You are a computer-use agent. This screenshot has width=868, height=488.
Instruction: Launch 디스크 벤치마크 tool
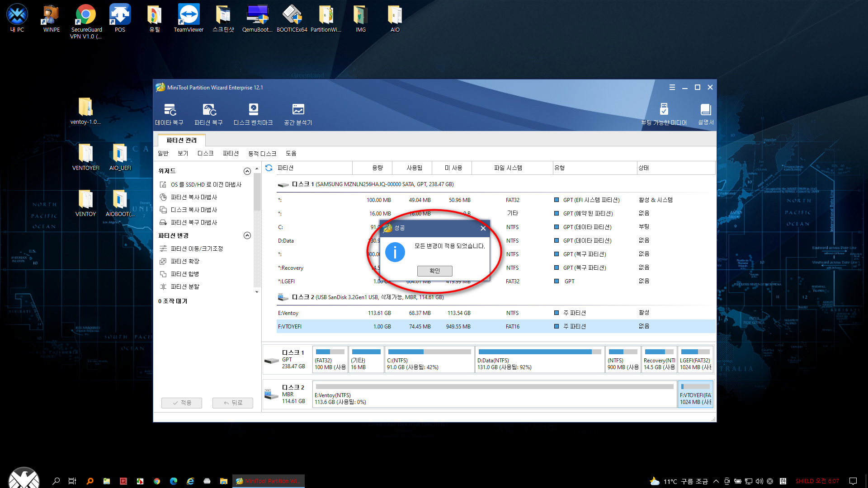pyautogui.click(x=253, y=114)
